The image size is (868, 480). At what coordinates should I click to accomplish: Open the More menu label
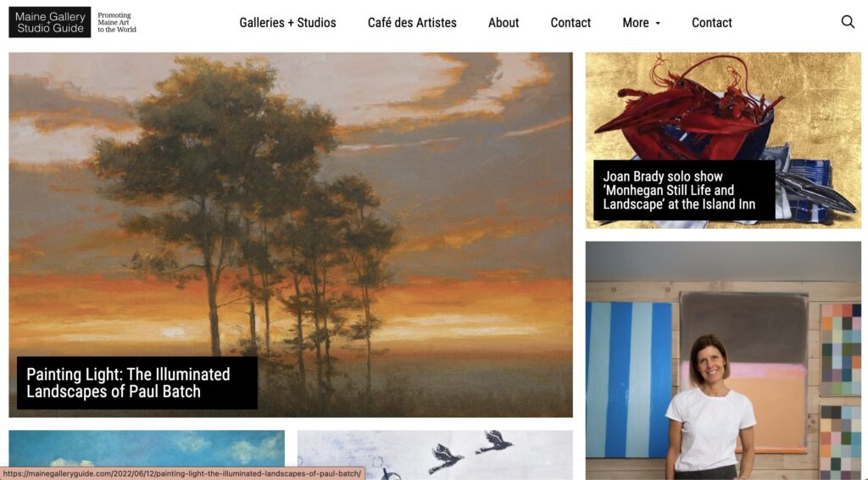tap(636, 23)
